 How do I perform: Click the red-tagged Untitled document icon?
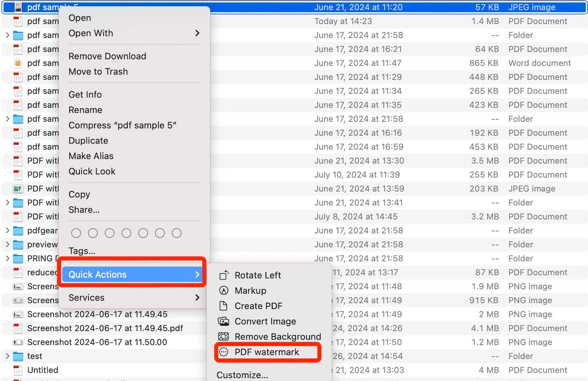click(x=17, y=370)
